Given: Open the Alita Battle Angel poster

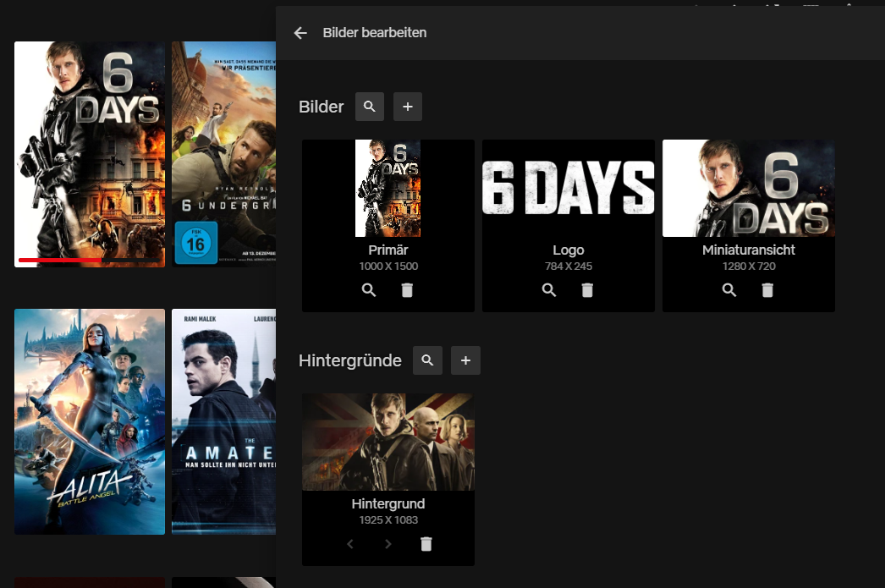Looking at the screenshot, I should point(90,421).
